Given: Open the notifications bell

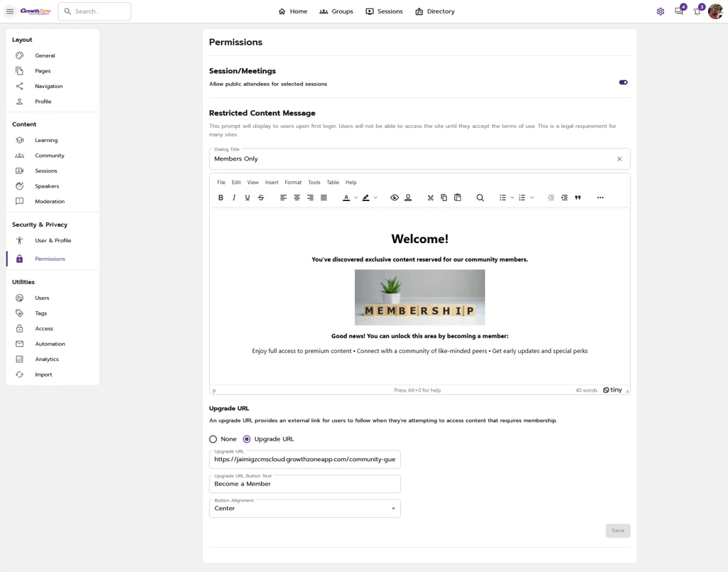Looking at the screenshot, I should point(697,11).
